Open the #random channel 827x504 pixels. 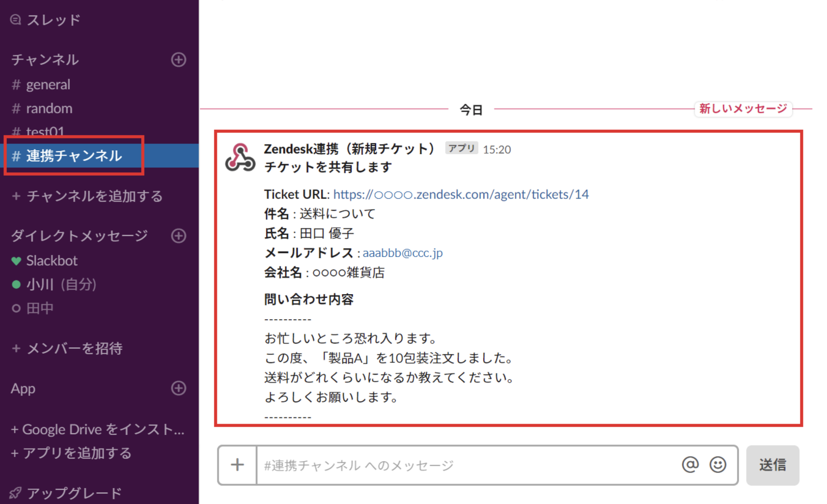pyautogui.click(x=42, y=109)
